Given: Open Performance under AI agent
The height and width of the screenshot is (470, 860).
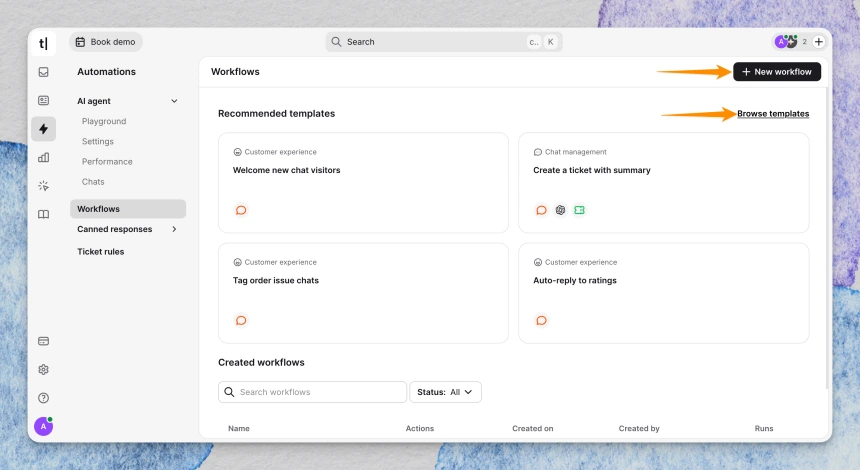Looking at the screenshot, I should pyautogui.click(x=107, y=162).
